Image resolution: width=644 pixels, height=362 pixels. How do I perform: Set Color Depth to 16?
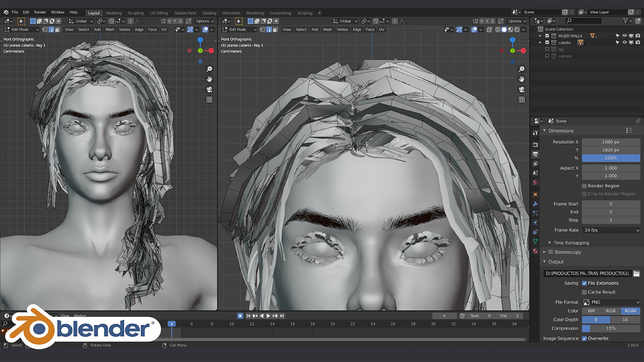pyautogui.click(x=625, y=319)
